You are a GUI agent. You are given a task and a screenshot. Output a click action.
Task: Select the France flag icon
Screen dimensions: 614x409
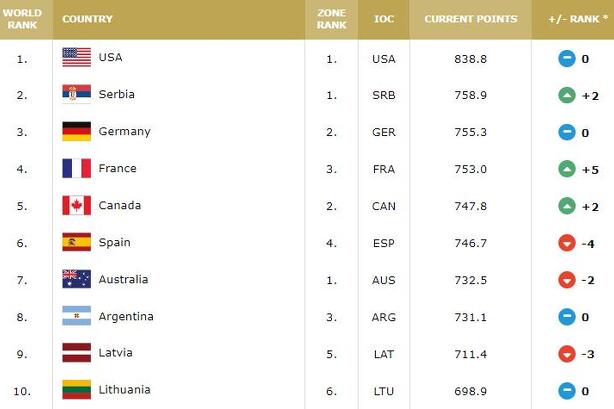pos(76,169)
